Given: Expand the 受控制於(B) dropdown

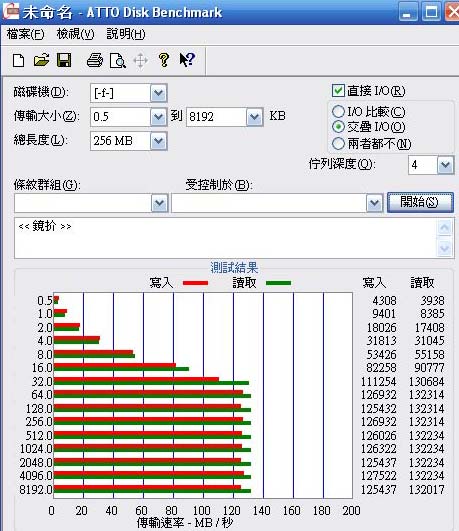Looking at the screenshot, I should click(374, 203).
